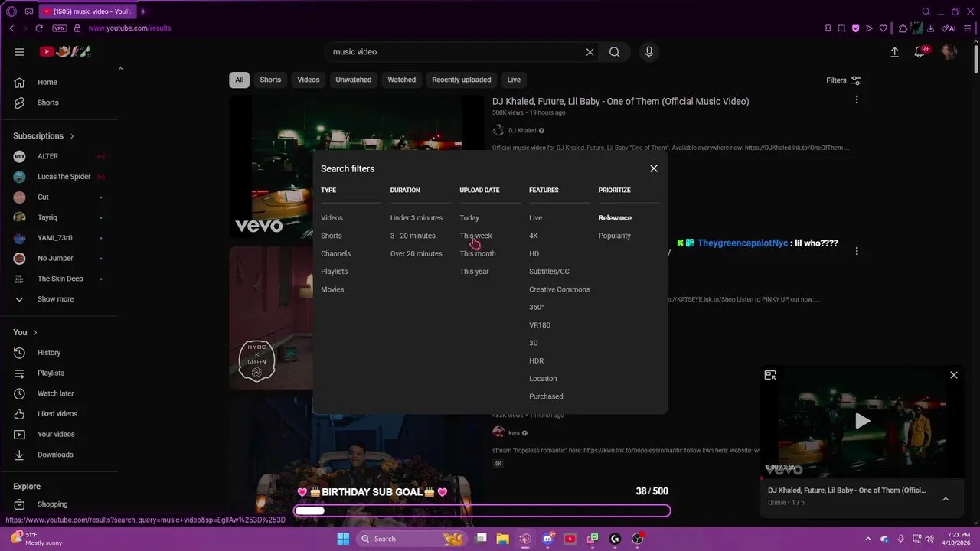Screen dimensions: 980x551
Task: Open the browser downloads icon
Action: 930,28
